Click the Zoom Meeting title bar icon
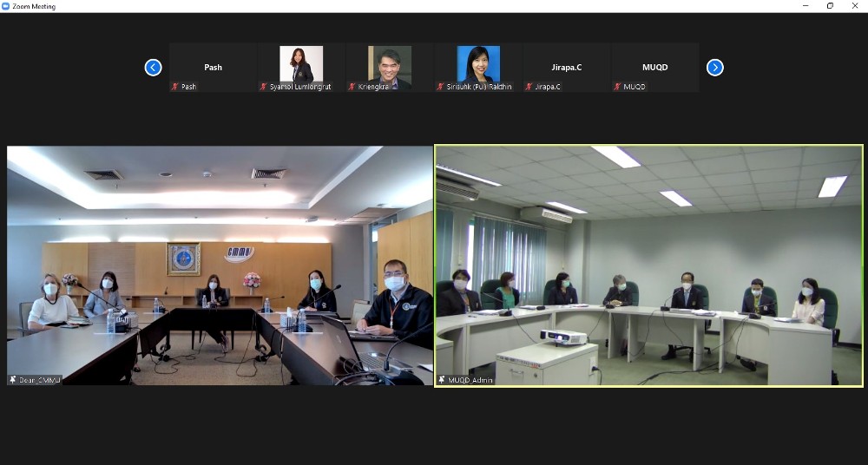The height and width of the screenshot is (465, 868). click(5, 6)
